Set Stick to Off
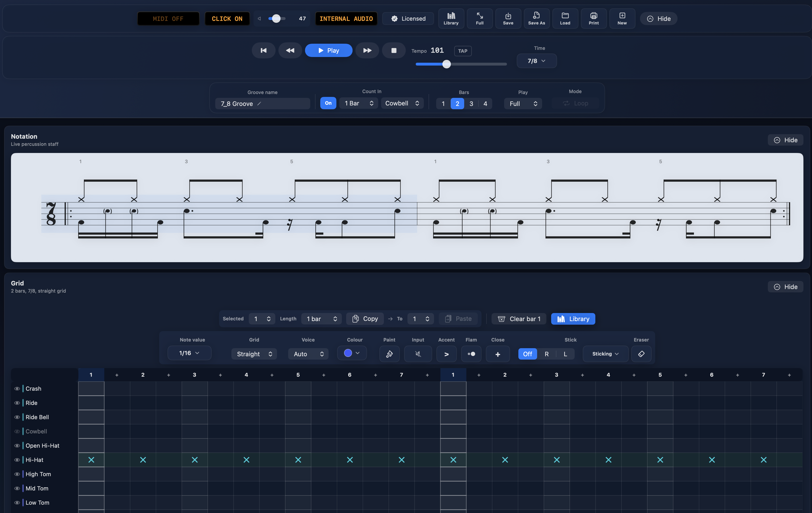812x513 pixels. (527, 354)
